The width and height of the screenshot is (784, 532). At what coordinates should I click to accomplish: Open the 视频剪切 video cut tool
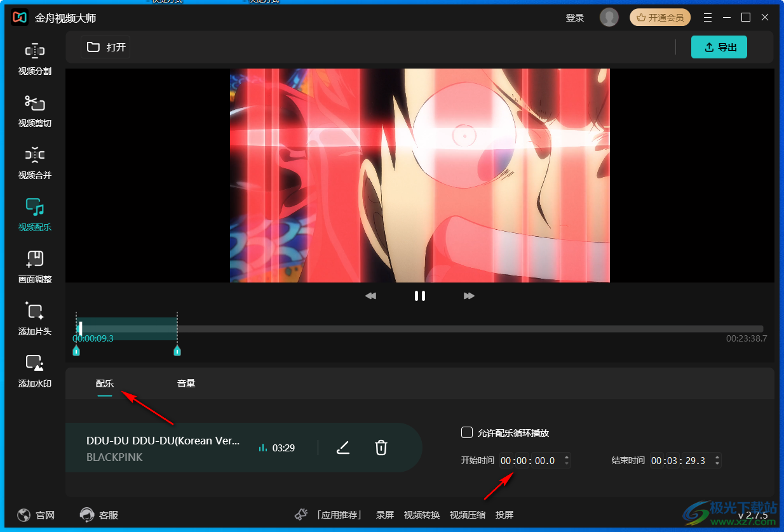pos(35,111)
